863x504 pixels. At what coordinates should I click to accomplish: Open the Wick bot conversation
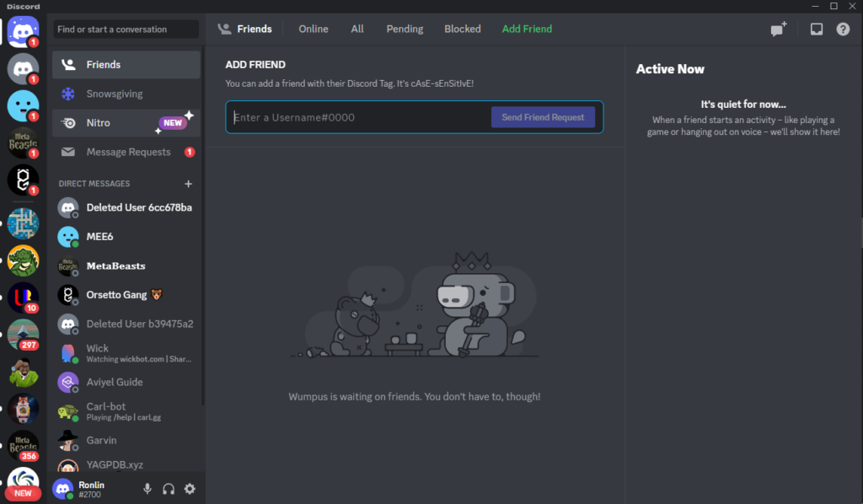126,353
